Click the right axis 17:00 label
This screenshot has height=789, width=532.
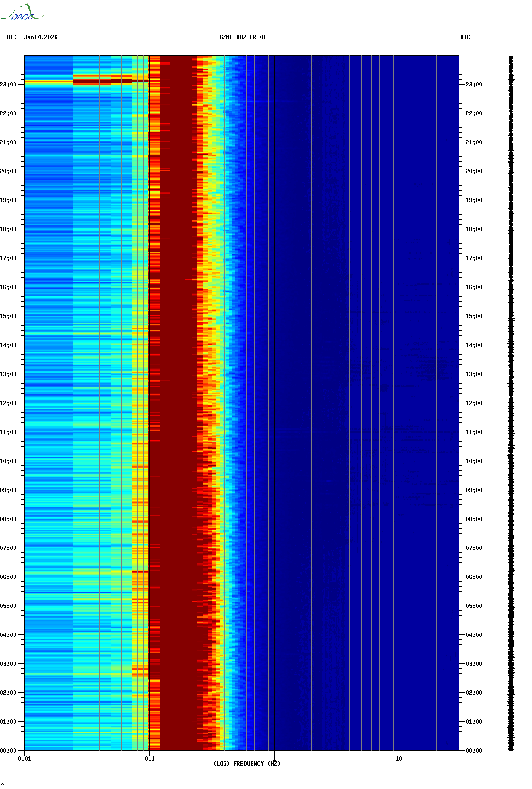click(x=474, y=258)
